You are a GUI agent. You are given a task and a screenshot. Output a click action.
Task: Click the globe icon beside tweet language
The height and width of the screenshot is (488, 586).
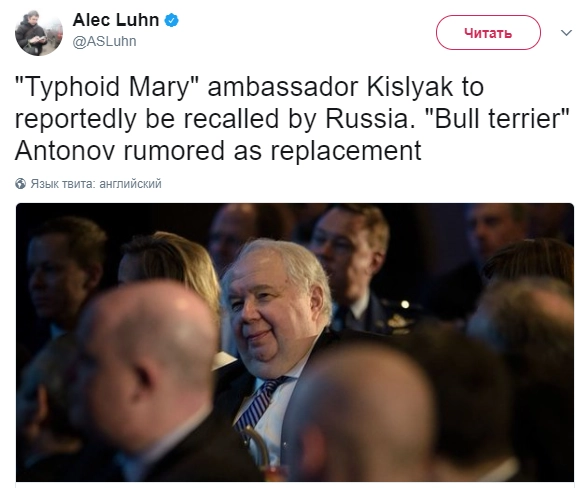click(x=21, y=184)
